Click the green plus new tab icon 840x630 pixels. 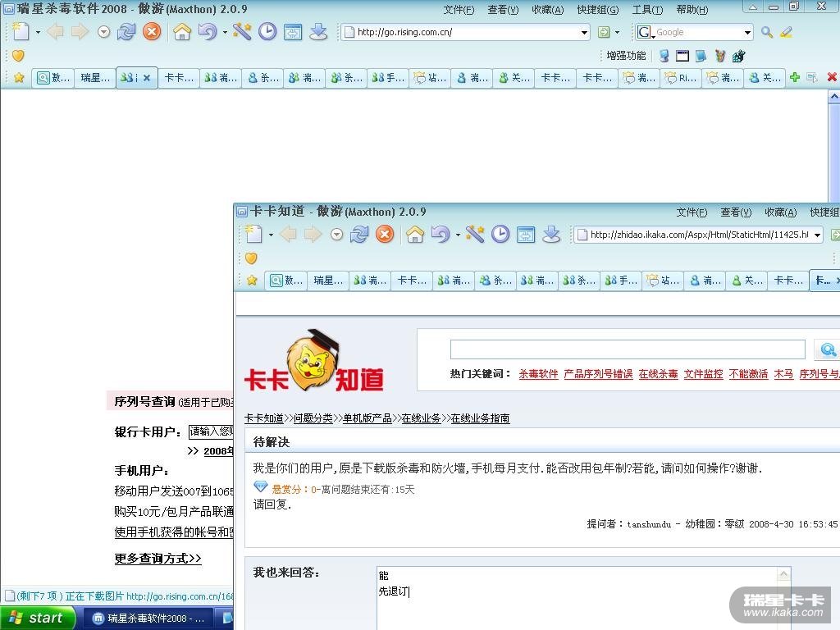click(795, 77)
